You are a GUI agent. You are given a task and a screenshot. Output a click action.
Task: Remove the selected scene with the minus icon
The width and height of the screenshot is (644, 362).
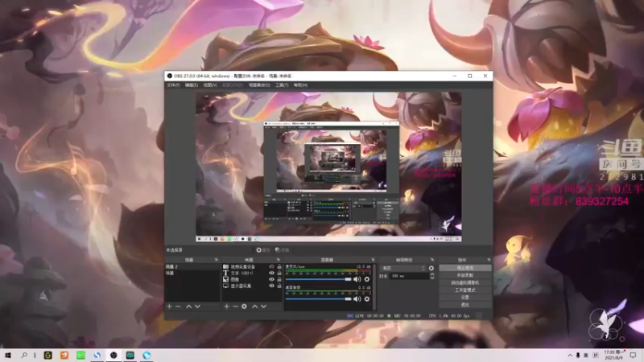pyautogui.click(x=178, y=306)
